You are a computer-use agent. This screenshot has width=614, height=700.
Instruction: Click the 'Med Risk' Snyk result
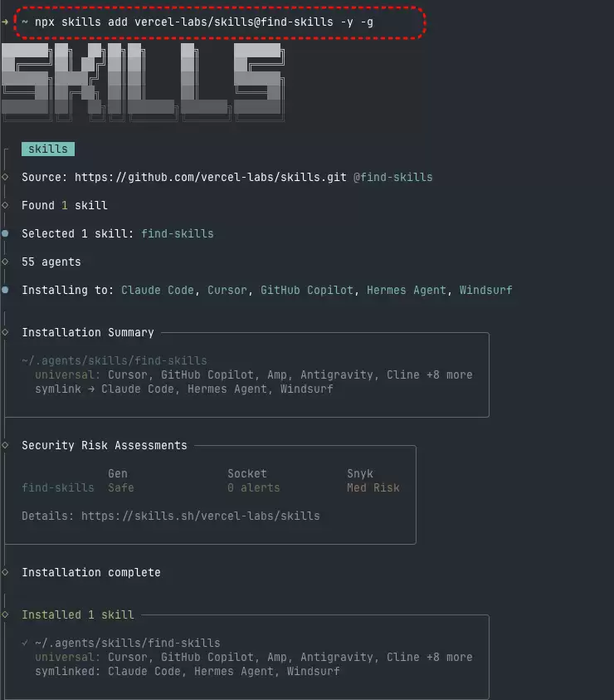(x=373, y=487)
